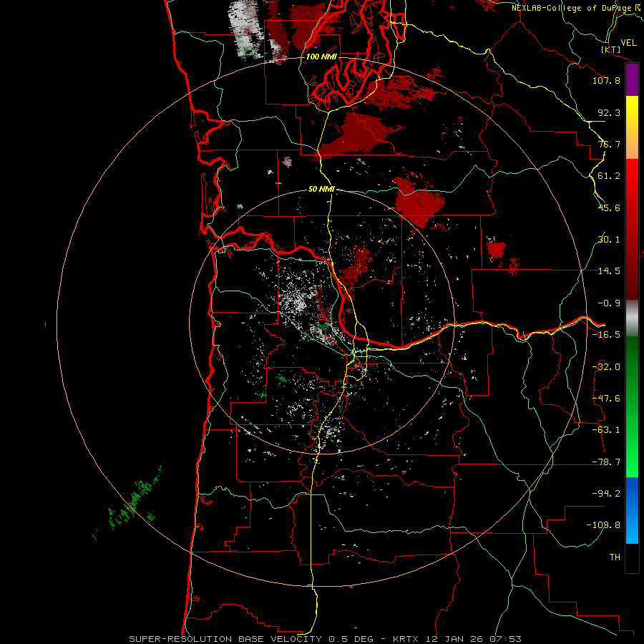Image resolution: width=644 pixels, height=644 pixels.
Task: Click the 76.7 velocity scale value
Action: pos(609,144)
